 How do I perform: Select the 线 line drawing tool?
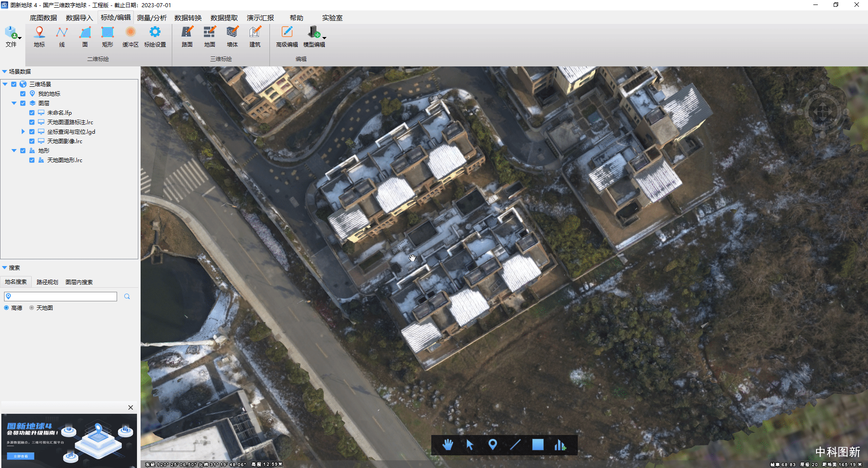(62, 36)
